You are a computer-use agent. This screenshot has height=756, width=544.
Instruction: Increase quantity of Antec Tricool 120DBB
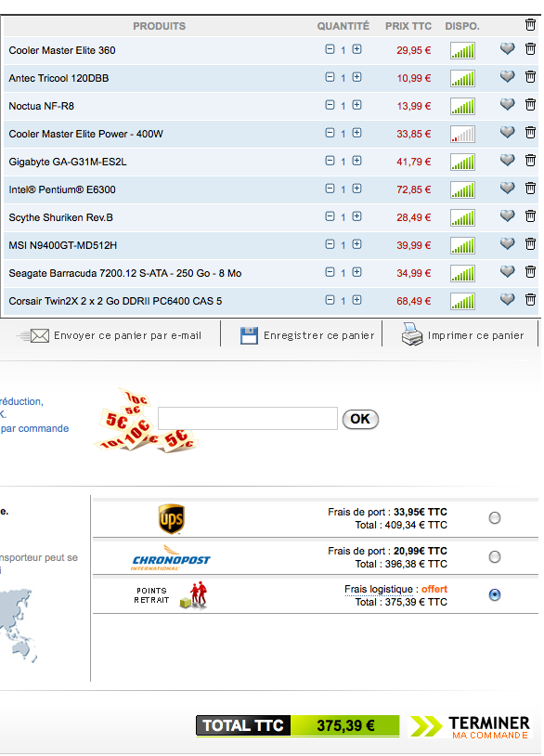pyautogui.click(x=356, y=77)
